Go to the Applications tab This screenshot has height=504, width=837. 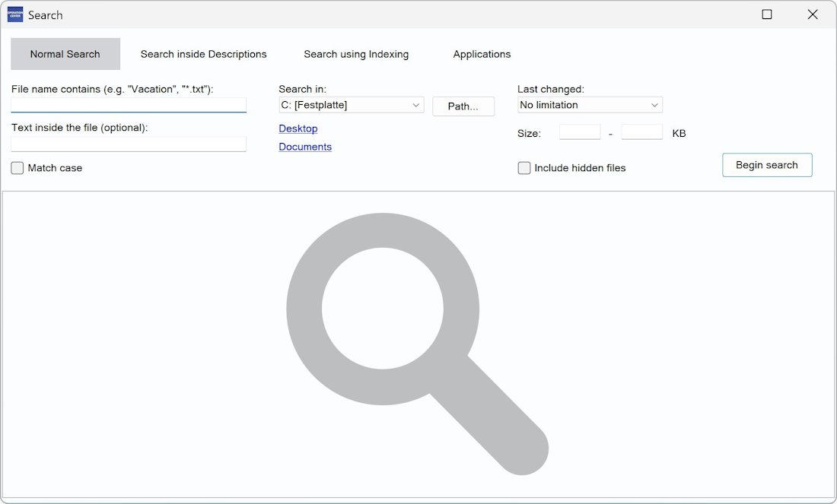(482, 54)
